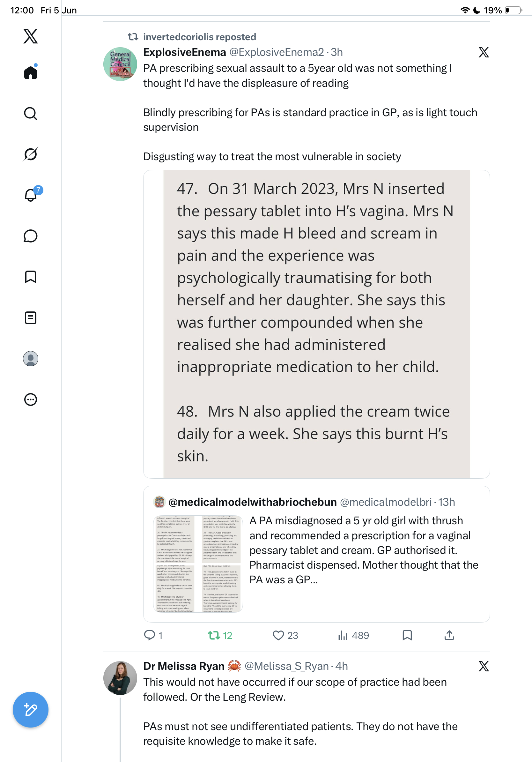532x762 pixels.
Task: Open Bookmarks in the sidebar
Action: click(x=31, y=277)
